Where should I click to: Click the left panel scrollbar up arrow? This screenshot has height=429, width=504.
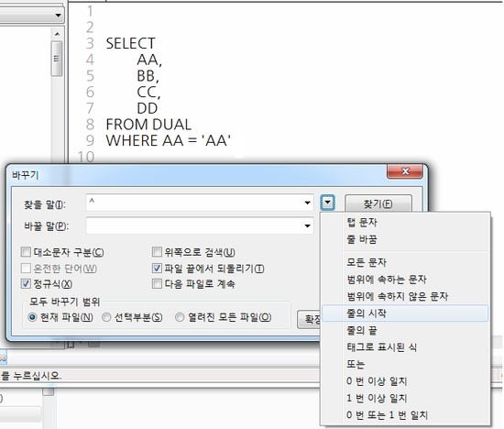(57, 34)
